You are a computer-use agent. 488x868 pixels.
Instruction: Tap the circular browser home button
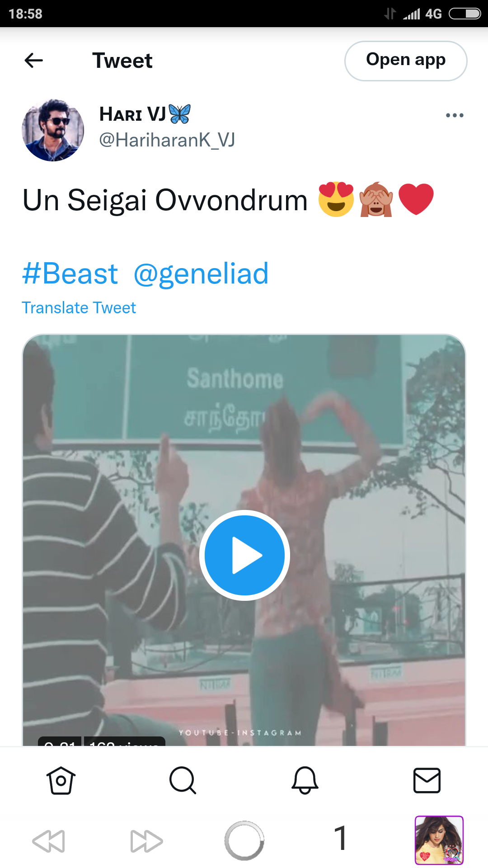tap(244, 840)
